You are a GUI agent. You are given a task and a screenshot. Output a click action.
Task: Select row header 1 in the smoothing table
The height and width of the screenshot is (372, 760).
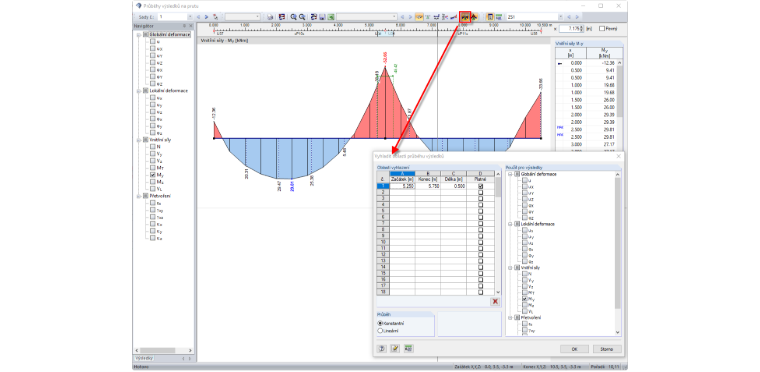tap(383, 186)
